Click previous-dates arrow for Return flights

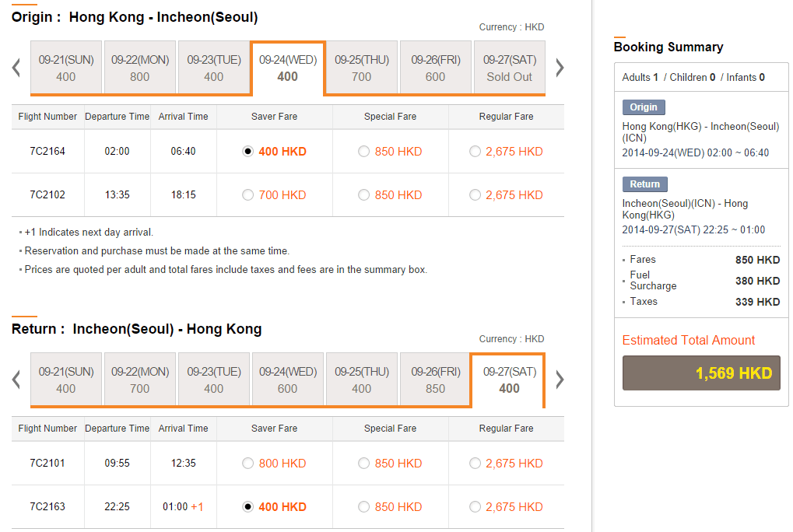coord(16,380)
